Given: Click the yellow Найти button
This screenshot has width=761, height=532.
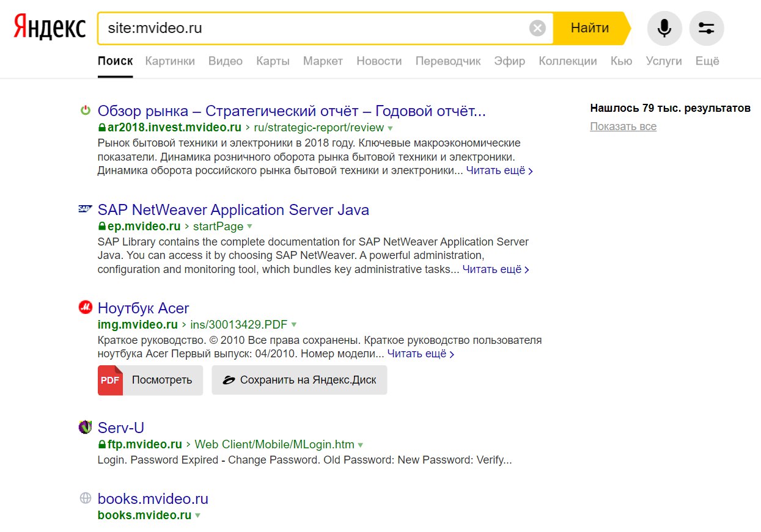Looking at the screenshot, I should point(590,28).
